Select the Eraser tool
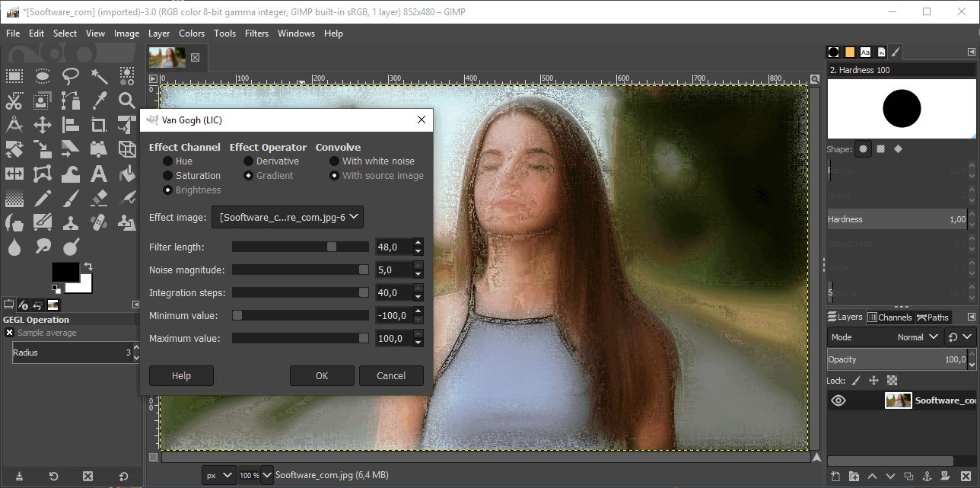This screenshot has height=488, width=980. 97,199
